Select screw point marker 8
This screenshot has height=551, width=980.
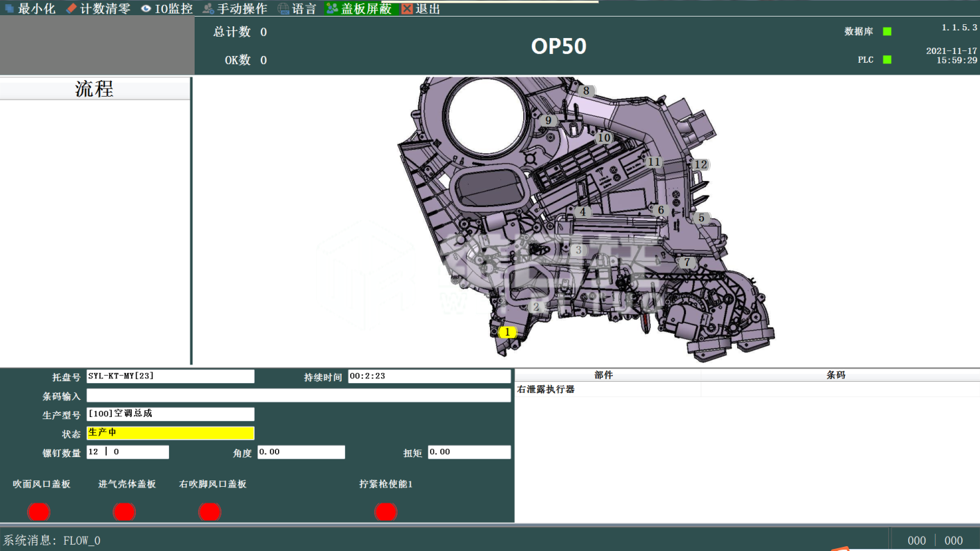pyautogui.click(x=586, y=90)
